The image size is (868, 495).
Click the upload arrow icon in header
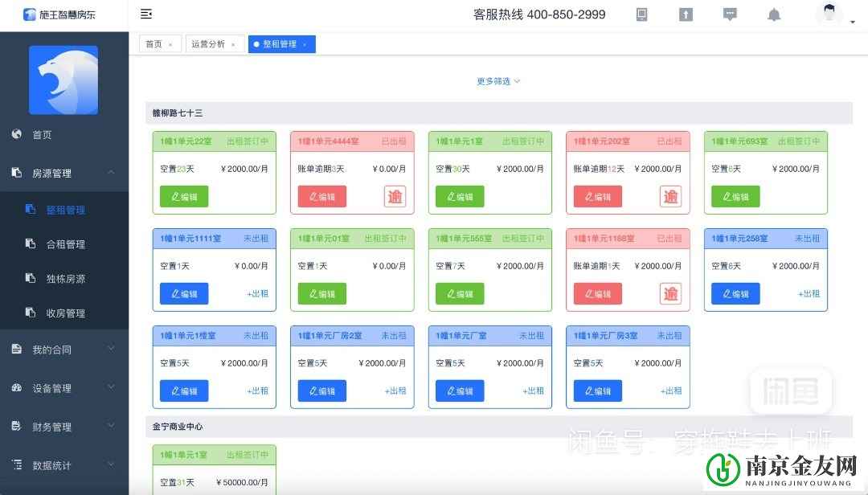click(x=686, y=14)
